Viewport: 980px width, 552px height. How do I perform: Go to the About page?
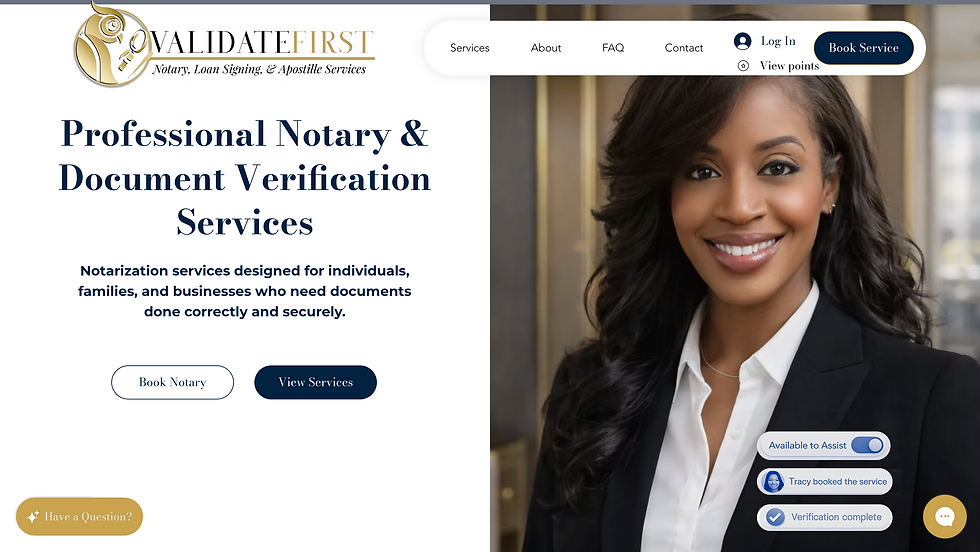[x=546, y=48]
